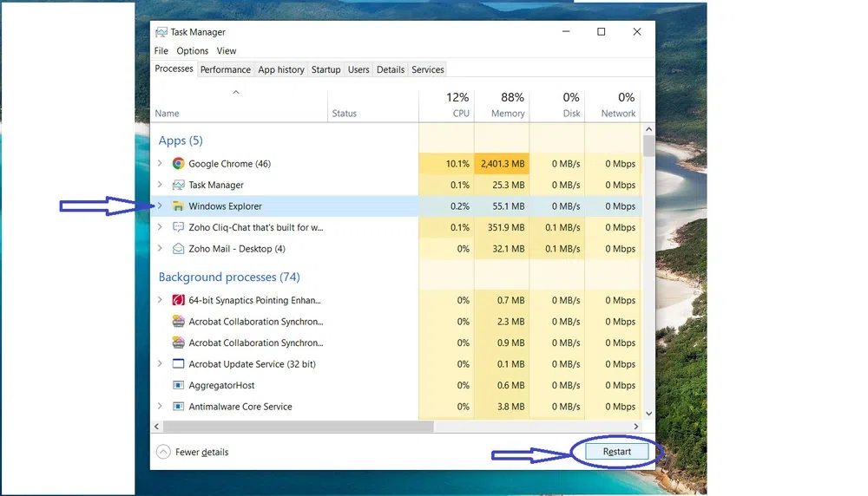Click the Background processes (74) heading
The width and height of the screenshot is (868, 496).
tap(229, 277)
